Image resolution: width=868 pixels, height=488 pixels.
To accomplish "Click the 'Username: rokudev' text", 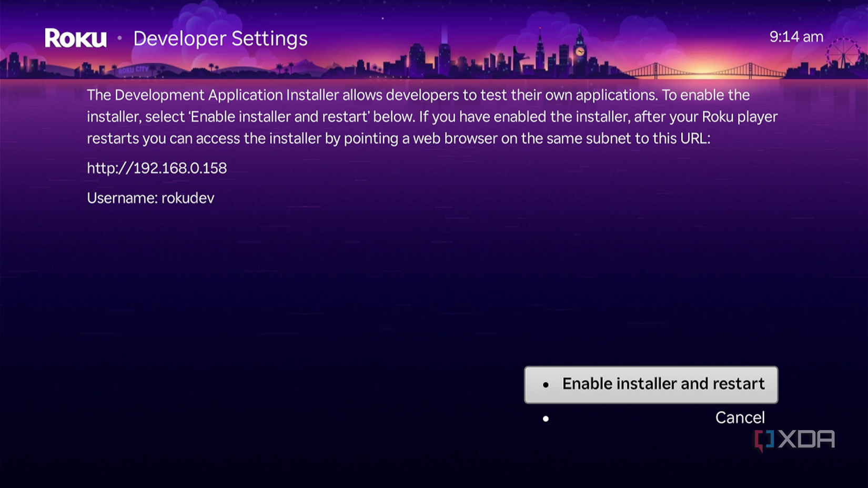I will pos(150,198).
